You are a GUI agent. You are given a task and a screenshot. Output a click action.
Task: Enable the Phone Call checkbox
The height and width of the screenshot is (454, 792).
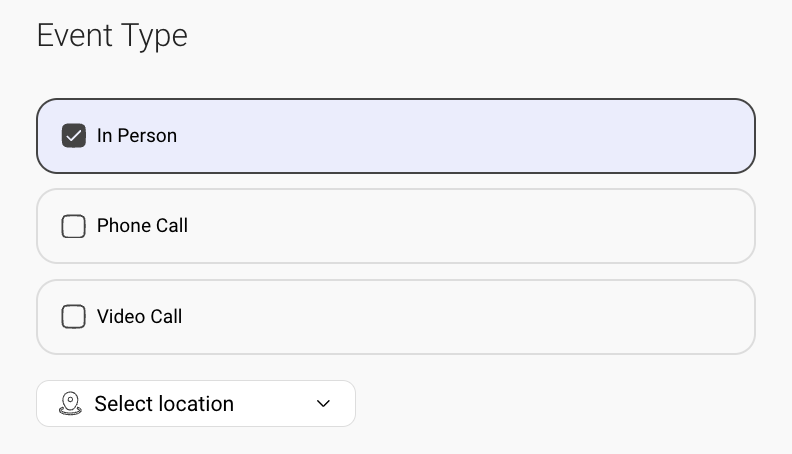click(74, 226)
